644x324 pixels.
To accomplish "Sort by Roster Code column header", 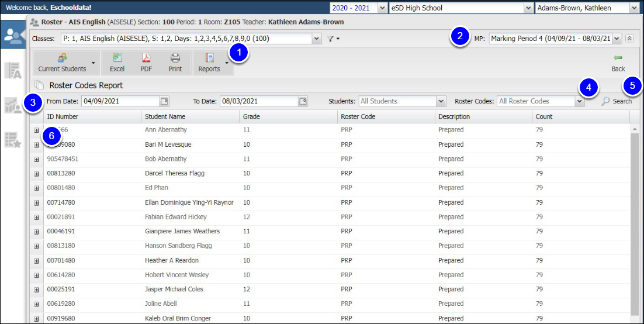I will coord(386,116).
